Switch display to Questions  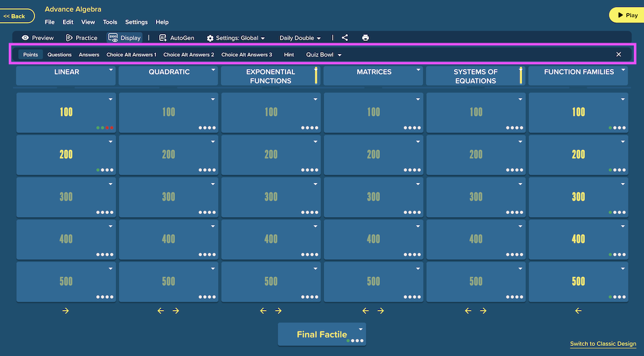tap(59, 55)
